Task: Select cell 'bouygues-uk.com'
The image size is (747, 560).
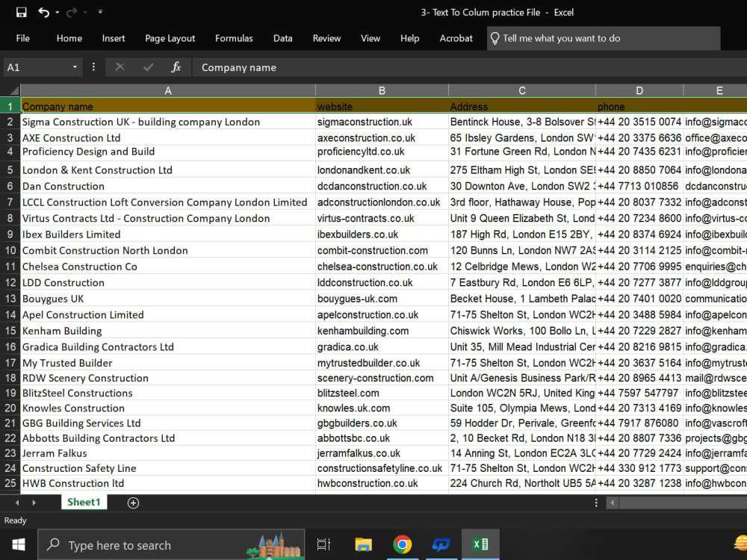Action: pyautogui.click(x=382, y=299)
